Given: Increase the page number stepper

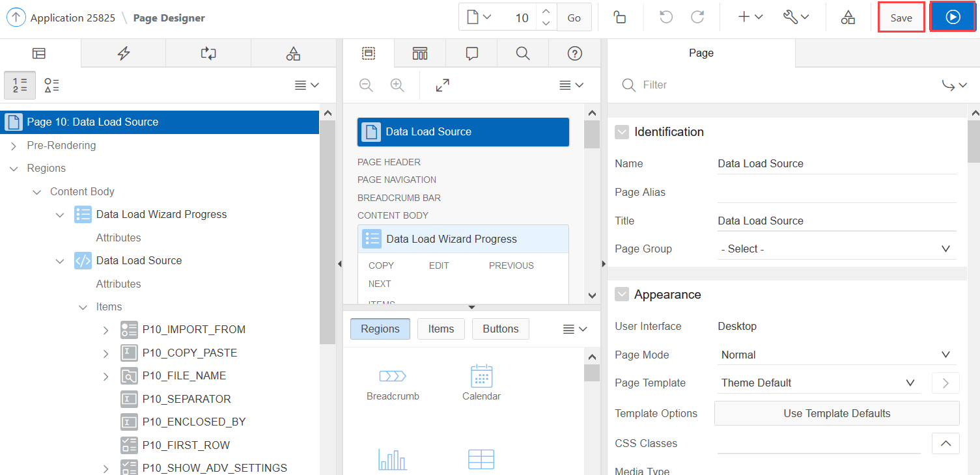Looking at the screenshot, I should [546, 11].
